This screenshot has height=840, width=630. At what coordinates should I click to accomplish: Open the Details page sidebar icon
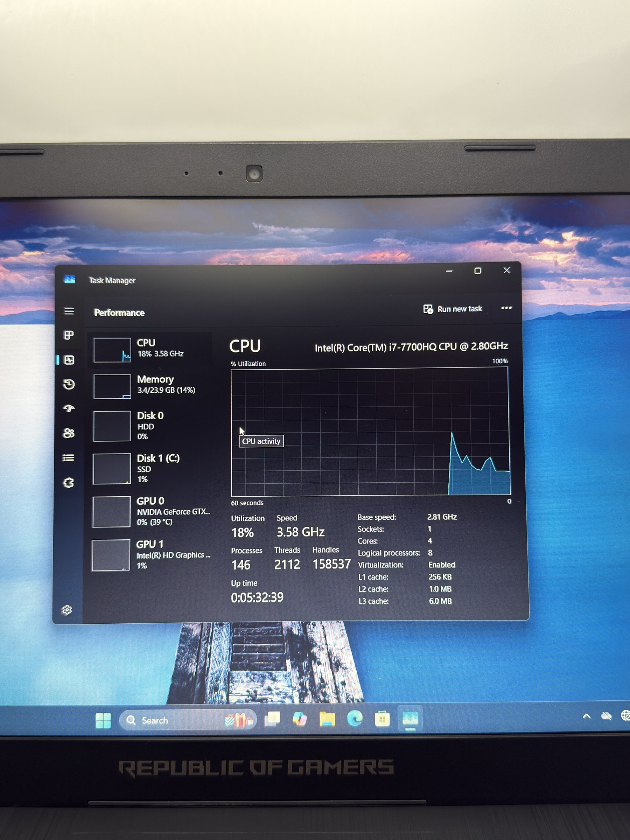tap(68, 457)
